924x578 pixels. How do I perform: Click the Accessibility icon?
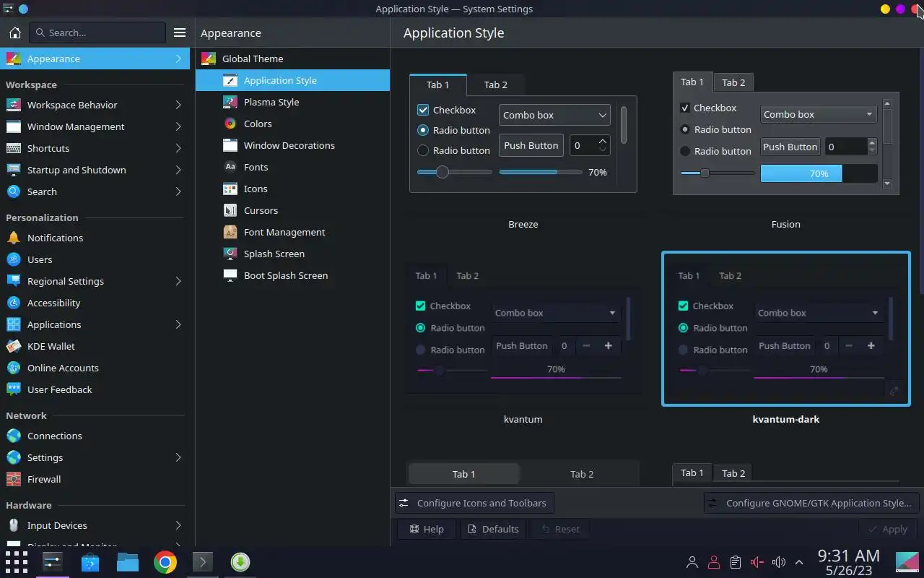point(13,303)
